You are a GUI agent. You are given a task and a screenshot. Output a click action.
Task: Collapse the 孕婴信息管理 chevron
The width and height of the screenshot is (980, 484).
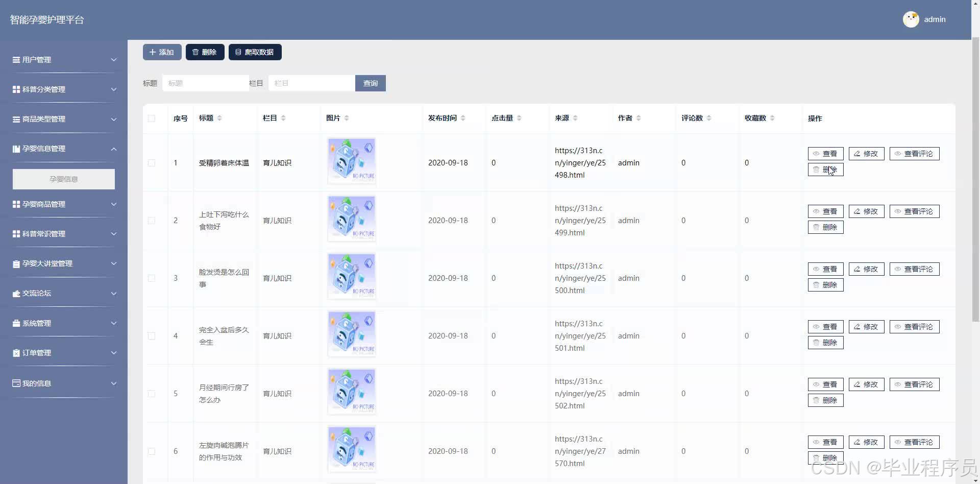(x=114, y=149)
